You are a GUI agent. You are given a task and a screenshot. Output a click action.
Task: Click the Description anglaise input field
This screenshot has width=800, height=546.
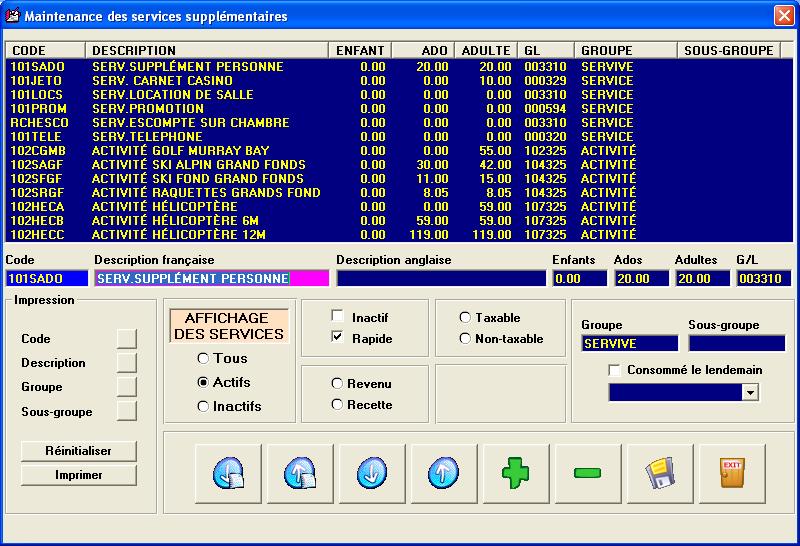(441, 278)
